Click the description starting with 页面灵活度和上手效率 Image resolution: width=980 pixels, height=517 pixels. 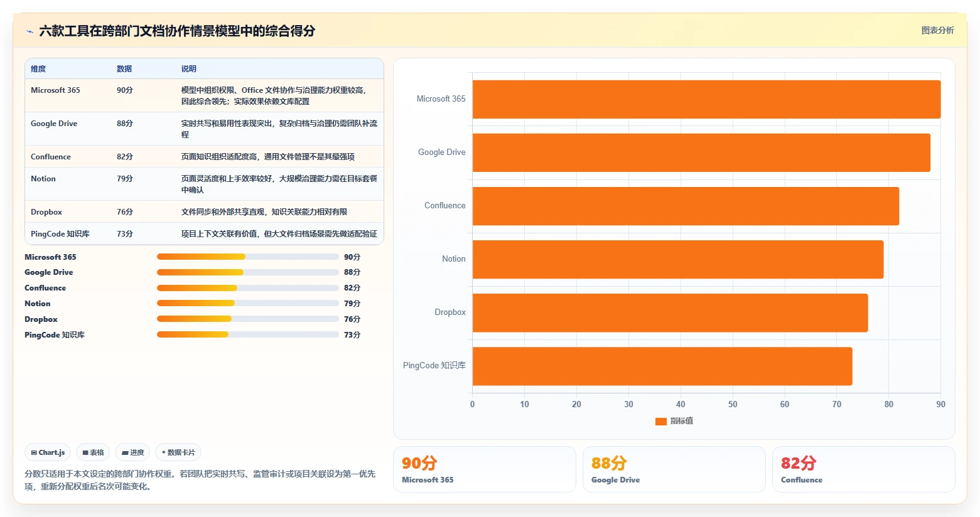tap(279, 184)
